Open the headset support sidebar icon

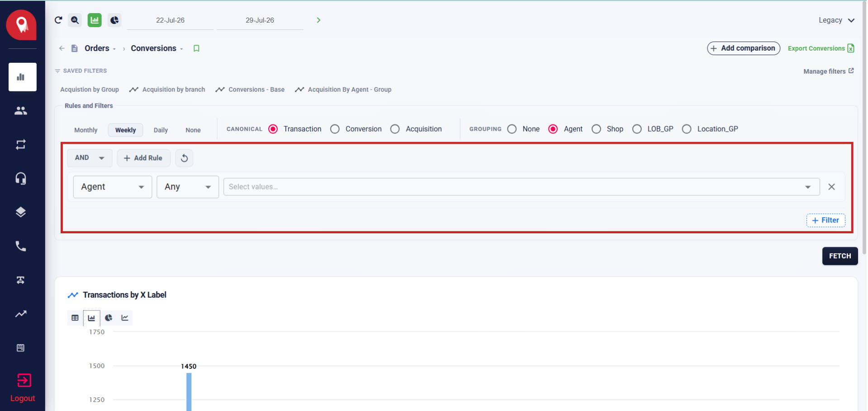pyautogui.click(x=21, y=179)
